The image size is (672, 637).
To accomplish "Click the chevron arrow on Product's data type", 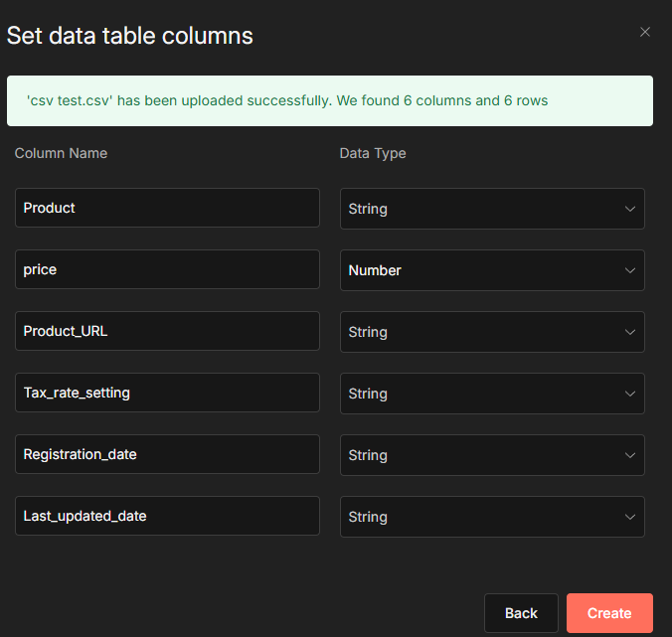I will pyautogui.click(x=629, y=209).
